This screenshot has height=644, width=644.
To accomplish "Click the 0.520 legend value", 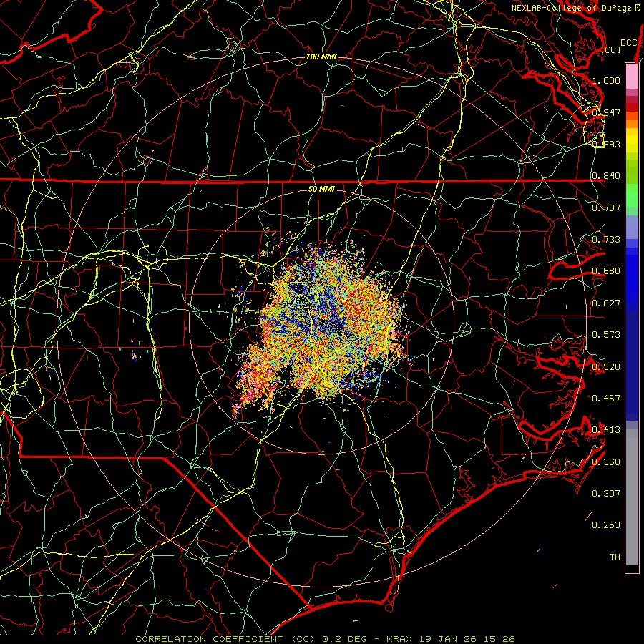I will point(606,367).
